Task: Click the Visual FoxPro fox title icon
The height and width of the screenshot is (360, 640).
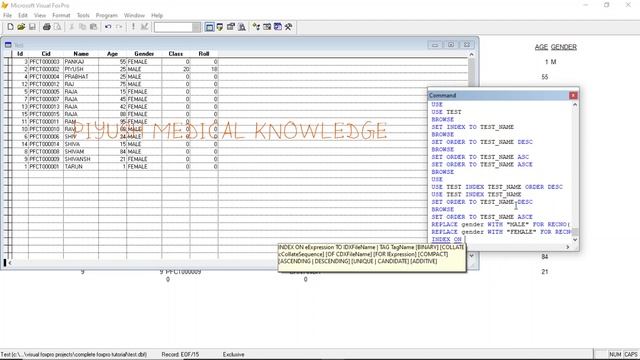Action: (x=5, y=5)
